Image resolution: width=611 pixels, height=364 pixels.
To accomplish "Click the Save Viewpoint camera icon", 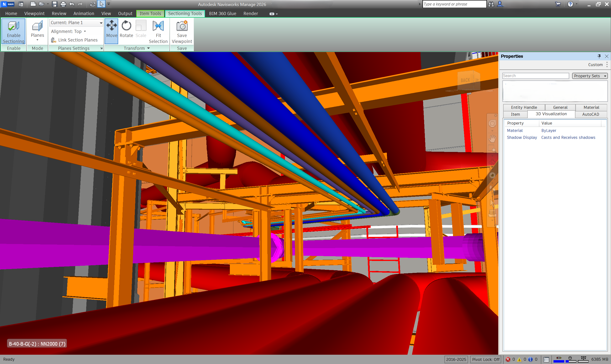I will tap(182, 26).
